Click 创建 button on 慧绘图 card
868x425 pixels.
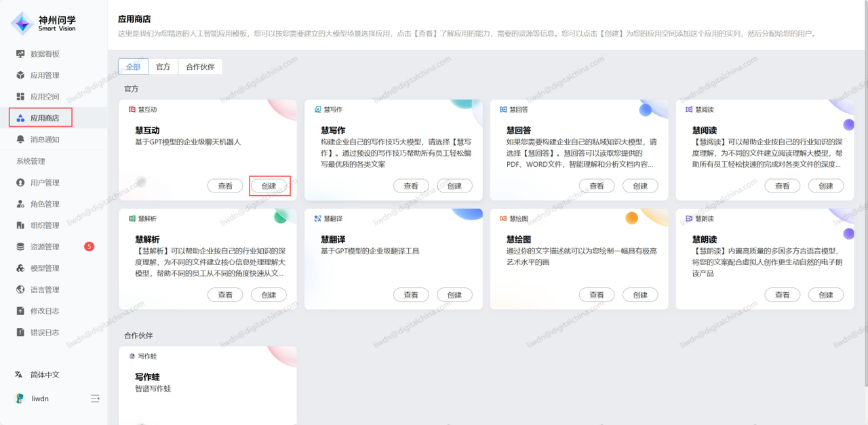pyautogui.click(x=640, y=295)
